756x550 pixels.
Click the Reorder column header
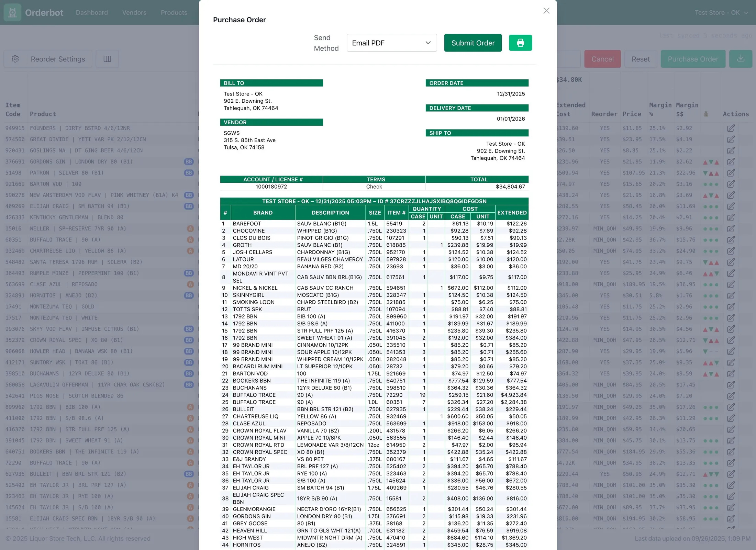(604, 114)
